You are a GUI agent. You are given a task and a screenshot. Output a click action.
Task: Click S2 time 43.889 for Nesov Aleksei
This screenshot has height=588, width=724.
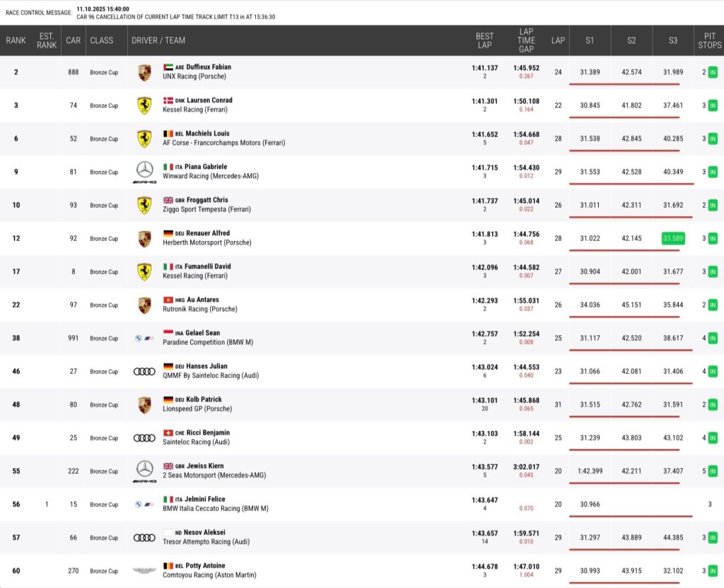point(631,538)
